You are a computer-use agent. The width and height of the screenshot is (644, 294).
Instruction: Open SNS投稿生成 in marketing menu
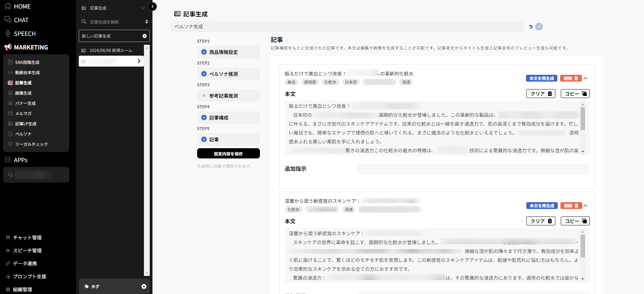tap(27, 62)
